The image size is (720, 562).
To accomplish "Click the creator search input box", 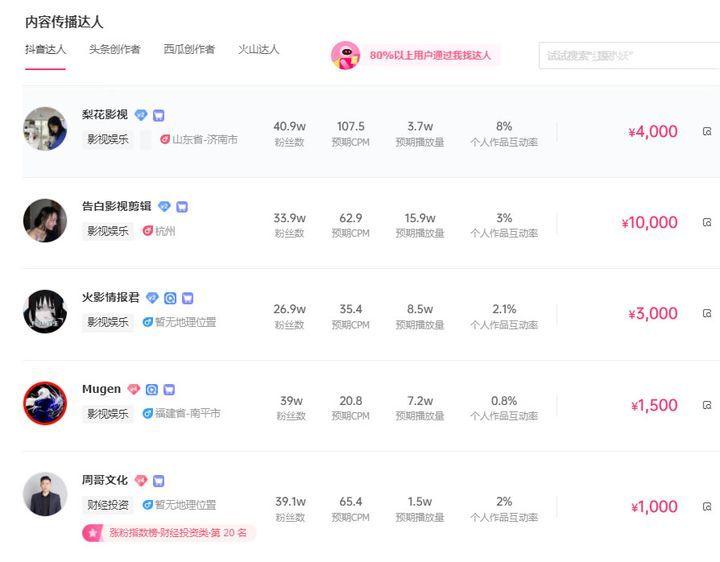I will 628,55.
